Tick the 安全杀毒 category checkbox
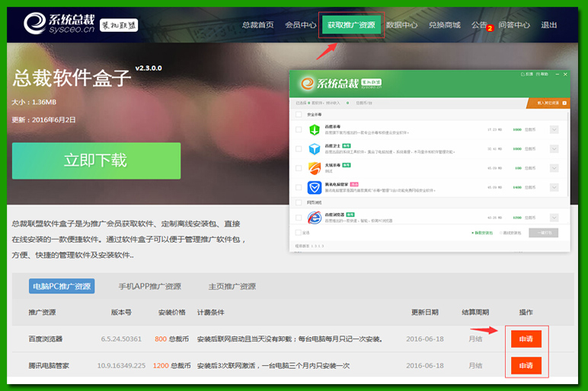 click(x=299, y=115)
